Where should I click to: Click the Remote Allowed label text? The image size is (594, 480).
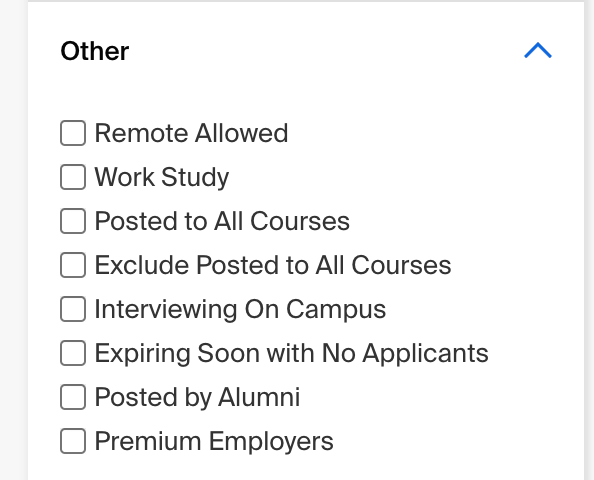[191, 133]
